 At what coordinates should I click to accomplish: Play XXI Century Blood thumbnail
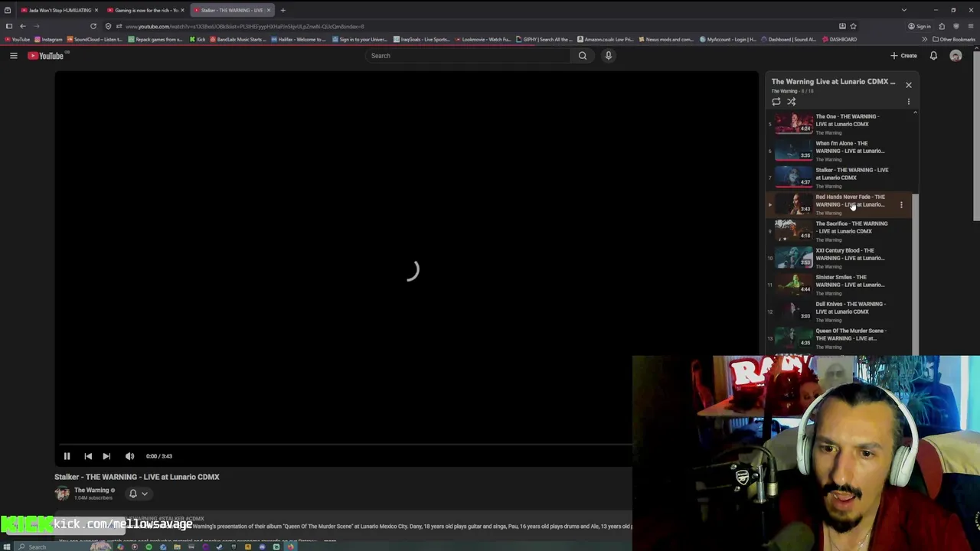[794, 258]
